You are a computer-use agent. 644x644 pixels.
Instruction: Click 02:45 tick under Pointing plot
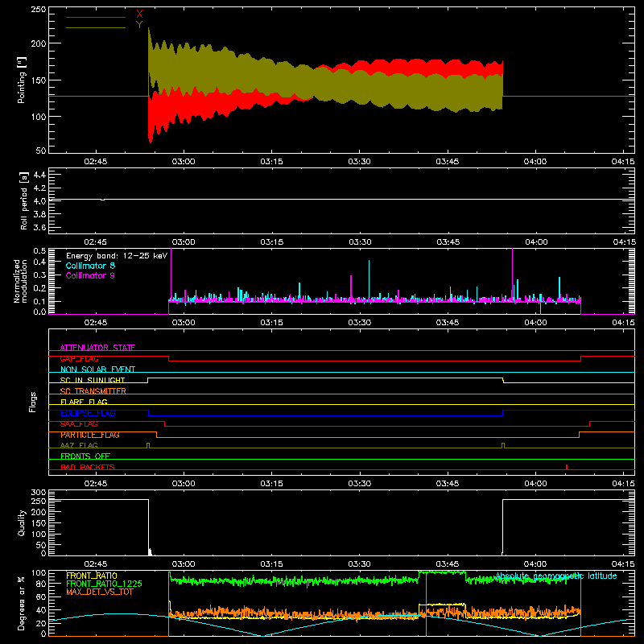[96, 162]
